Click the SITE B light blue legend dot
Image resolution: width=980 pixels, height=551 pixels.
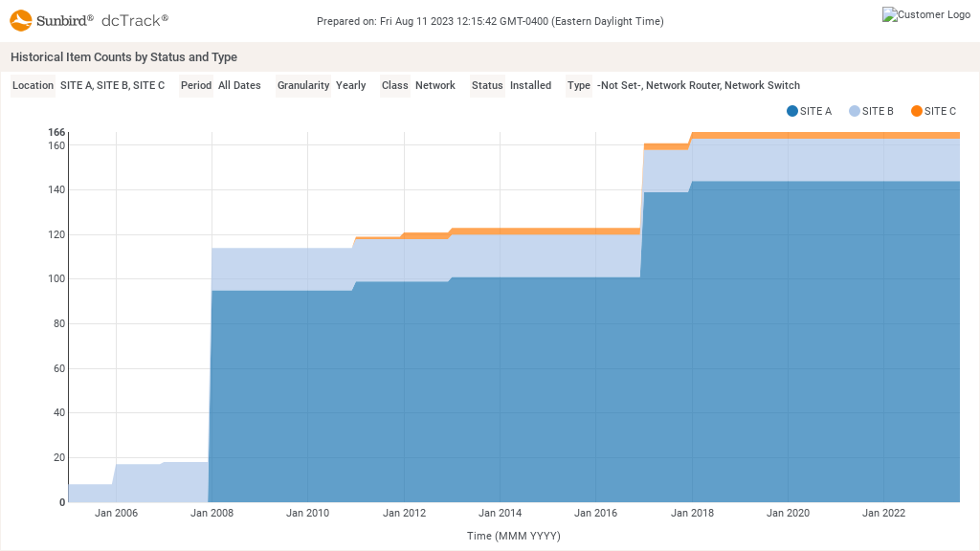tap(855, 111)
